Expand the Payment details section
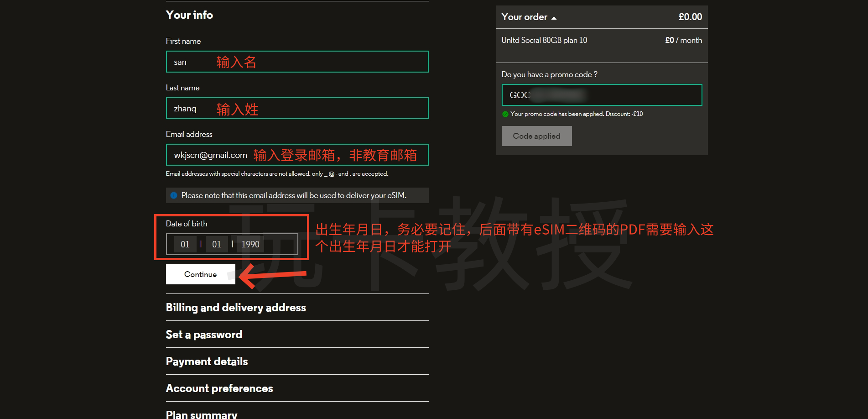The height and width of the screenshot is (419, 868). click(x=207, y=361)
